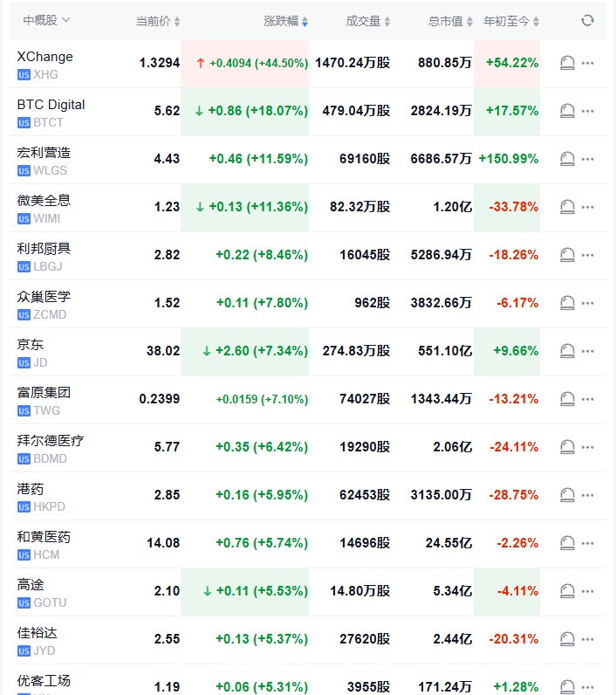Open more options for 佳裕达 row
Screen dimensions: 616x695
pos(588,639)
